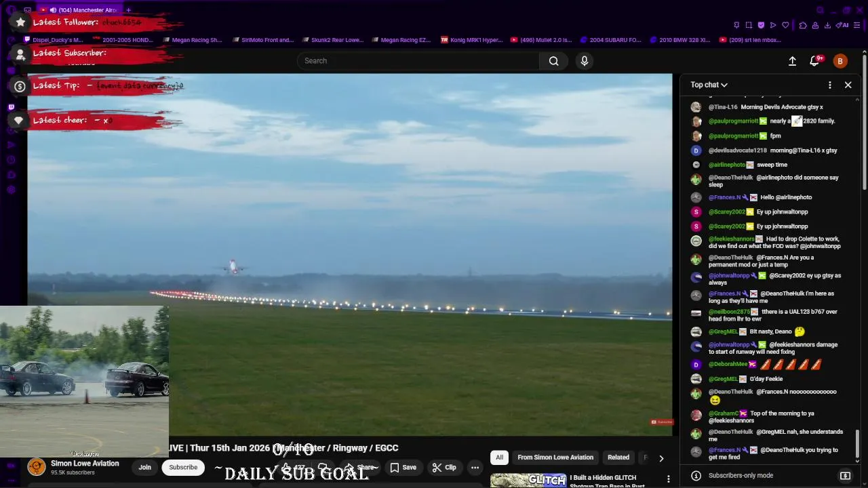Open the browser profile account icon
868x488 pixels.
tap(815, 25)
